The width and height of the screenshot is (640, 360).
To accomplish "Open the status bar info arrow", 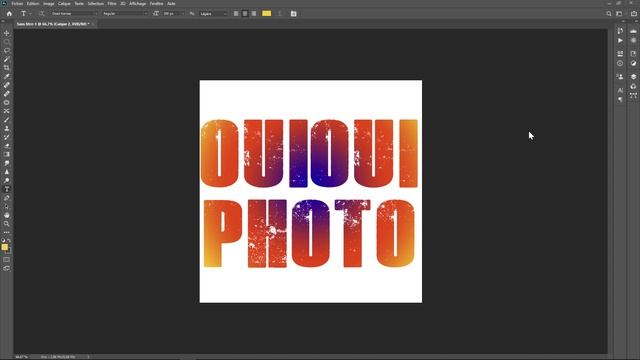I will pyautogui.click(x=88, y=357).
